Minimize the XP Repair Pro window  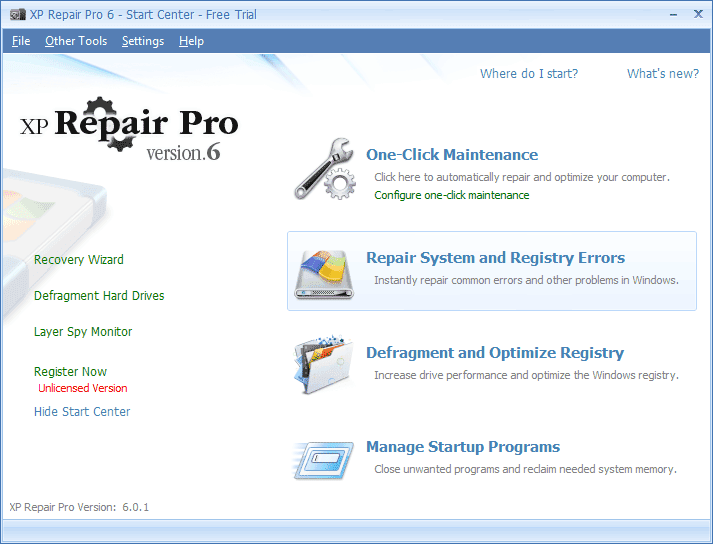673,15
